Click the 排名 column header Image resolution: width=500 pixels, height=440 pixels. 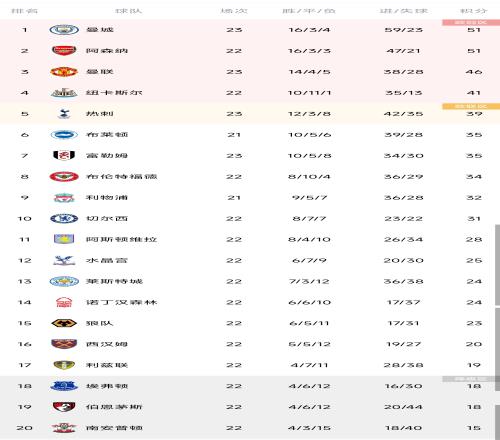point(24,11)
